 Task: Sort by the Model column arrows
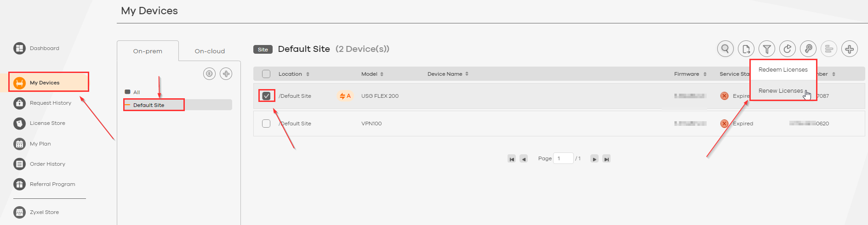point(382,74)
